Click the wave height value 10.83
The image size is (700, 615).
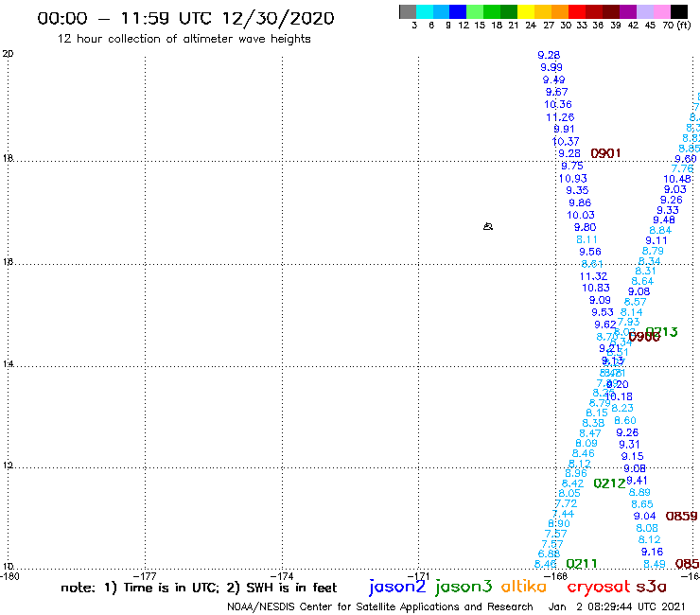pos(596,288)
